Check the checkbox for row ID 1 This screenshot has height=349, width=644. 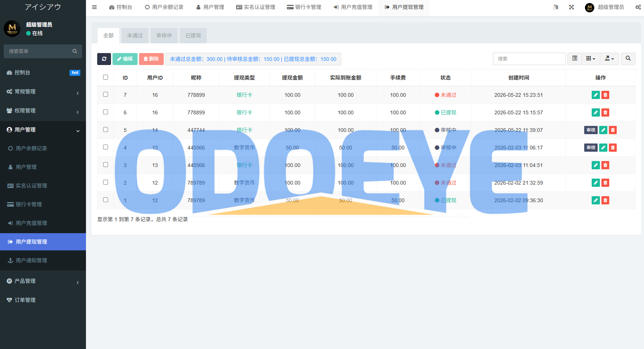tap(105, 200)
